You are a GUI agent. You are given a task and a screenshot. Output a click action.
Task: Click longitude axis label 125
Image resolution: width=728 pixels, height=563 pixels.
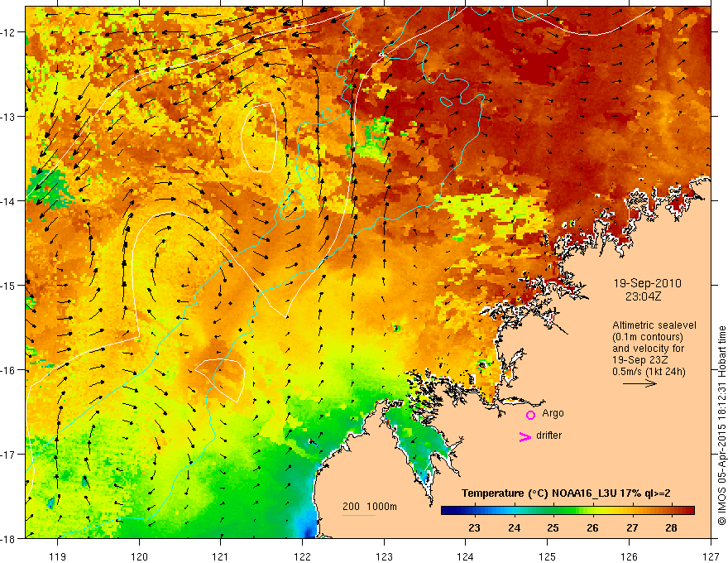548,556
